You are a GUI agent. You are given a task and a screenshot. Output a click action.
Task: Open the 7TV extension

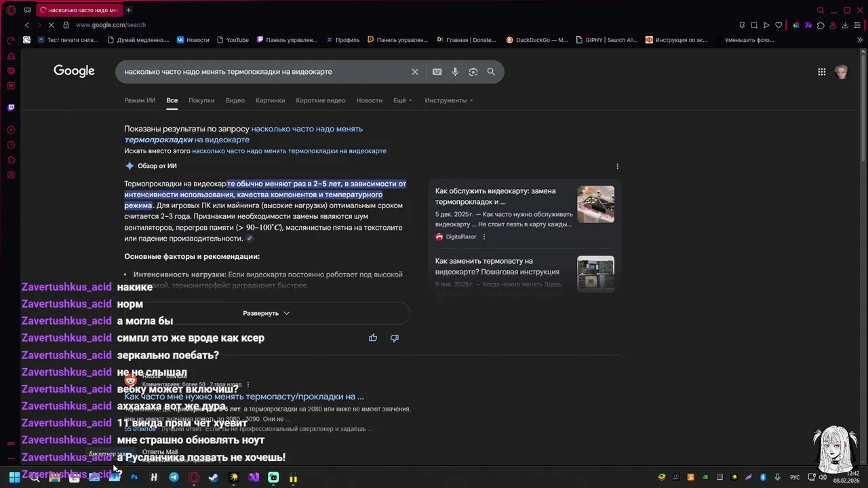pyautogui.click(x=808, y=25)
